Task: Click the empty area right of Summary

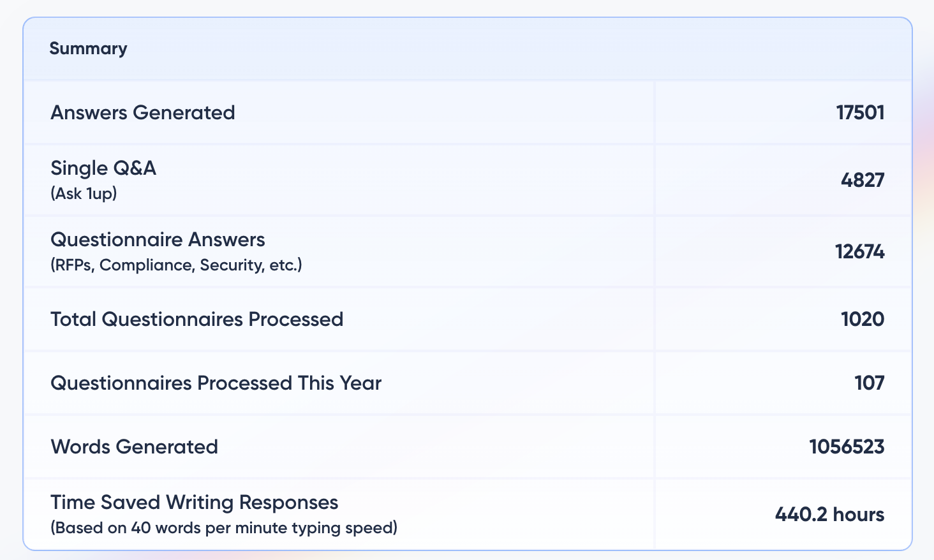Action: pos(510,48)
